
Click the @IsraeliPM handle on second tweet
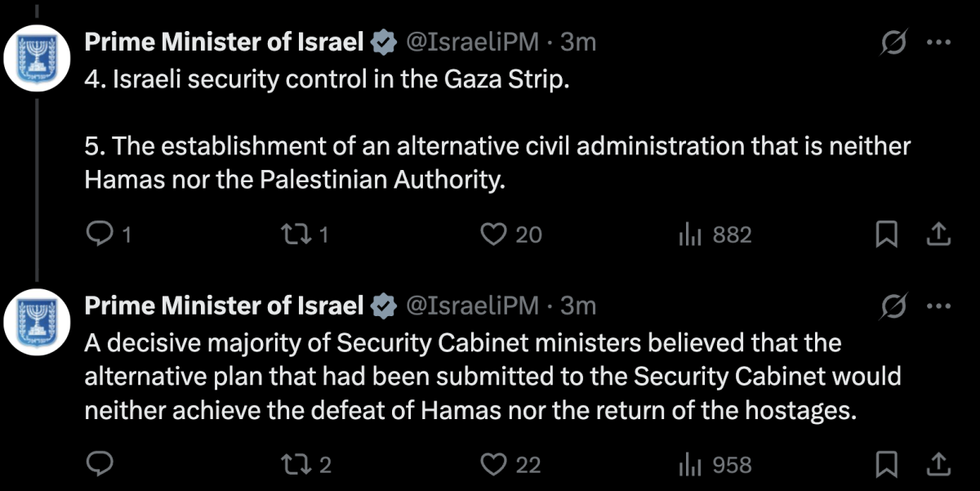473,306
